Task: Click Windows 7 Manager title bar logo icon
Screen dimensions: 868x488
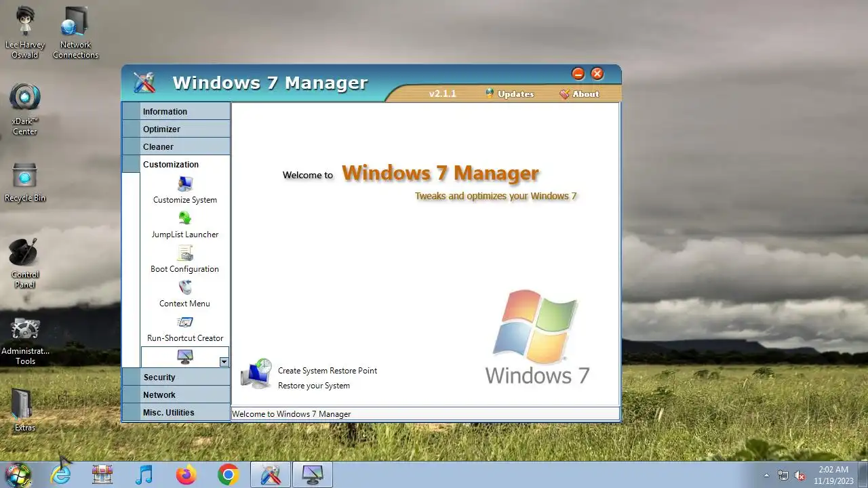Action: [144, 83]
